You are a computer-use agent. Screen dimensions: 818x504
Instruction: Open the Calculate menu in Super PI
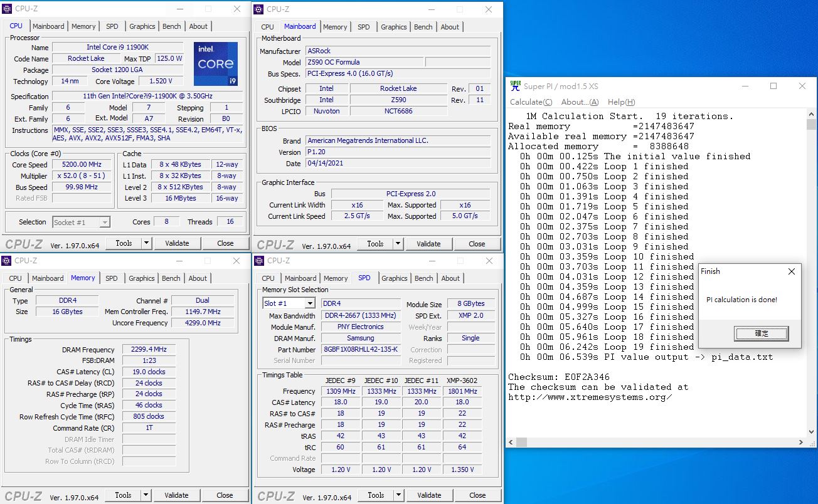pos(531,102)
